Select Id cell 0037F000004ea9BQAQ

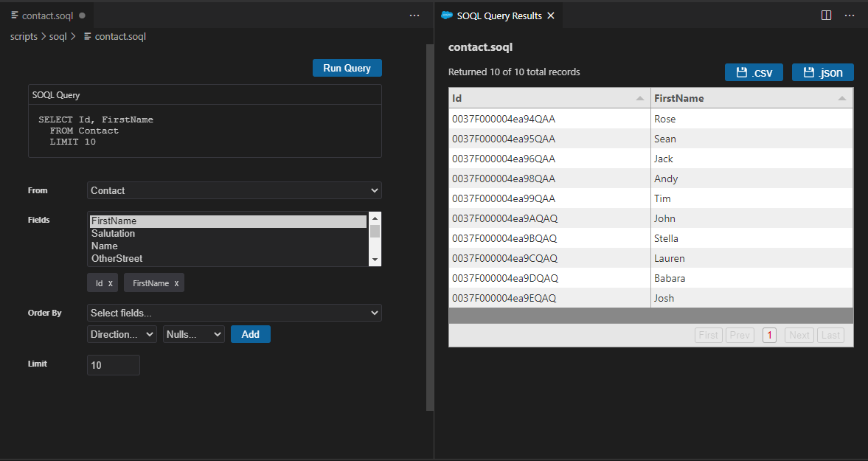tap(549, 238)
